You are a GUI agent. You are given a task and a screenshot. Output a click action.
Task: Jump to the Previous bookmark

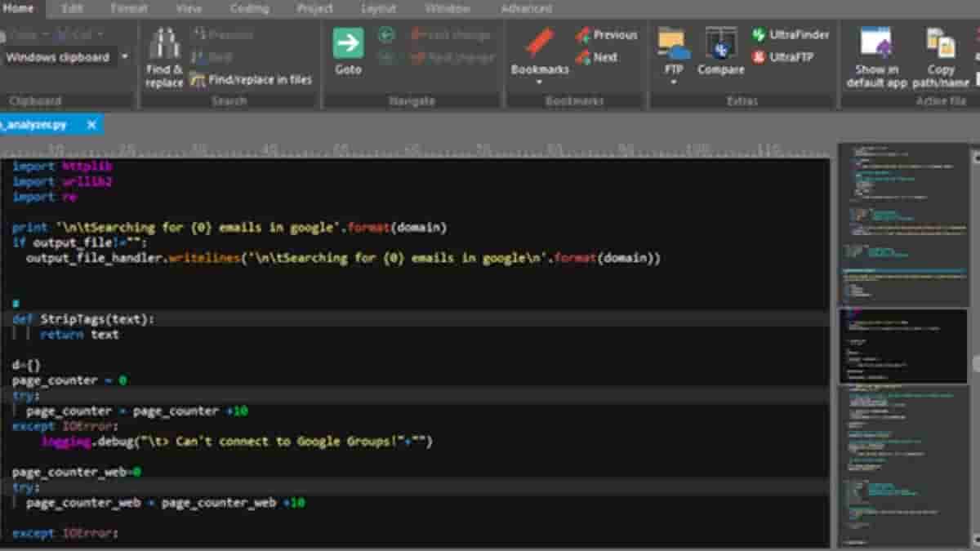pyautogui.click(x=606, y=35)
